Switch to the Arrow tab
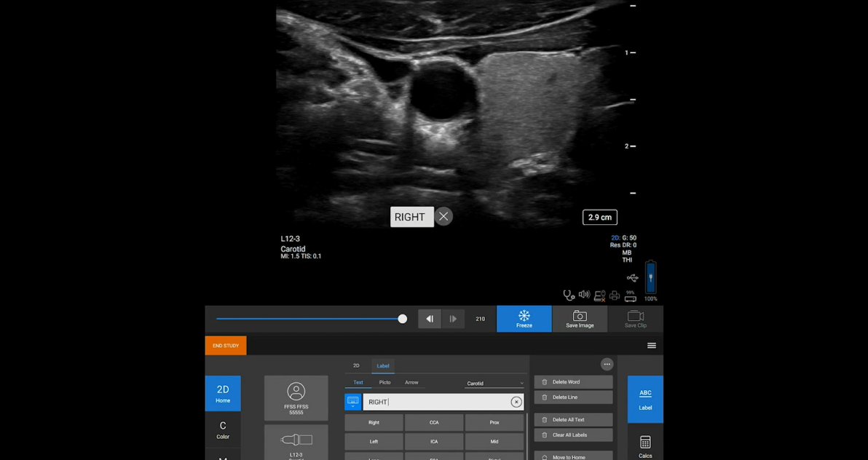This screenshot has height=460, width=868. pyautogui.click(x=411, y=383)
